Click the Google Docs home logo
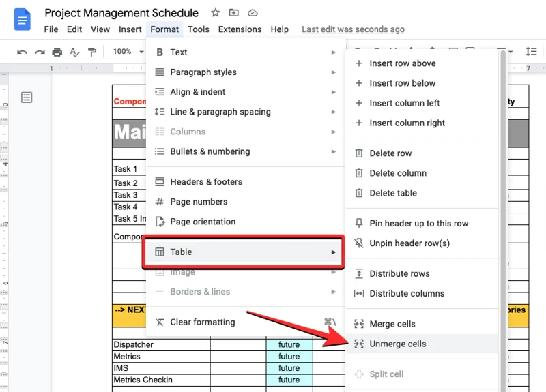Image resolution: width=546 pixels, height=392 pixels. [x=23, y=20]
